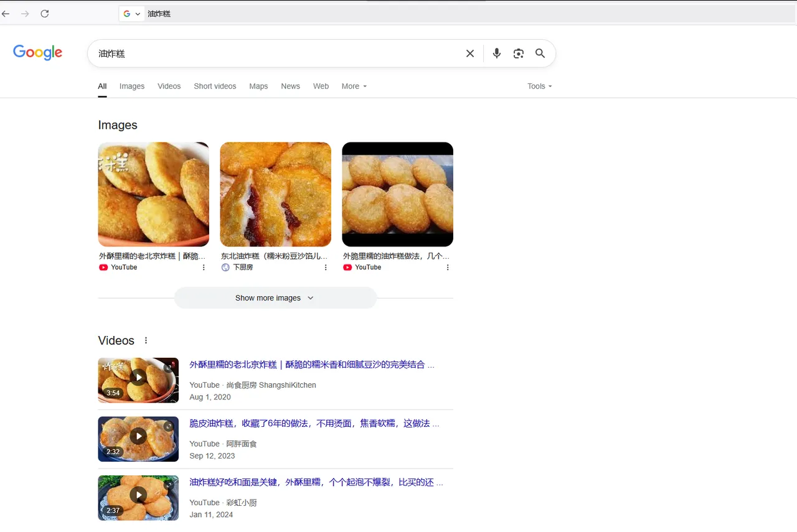Click 彩虹小厨 channel text
Viewport: 797px width, 532px height.
coord(242,503)
